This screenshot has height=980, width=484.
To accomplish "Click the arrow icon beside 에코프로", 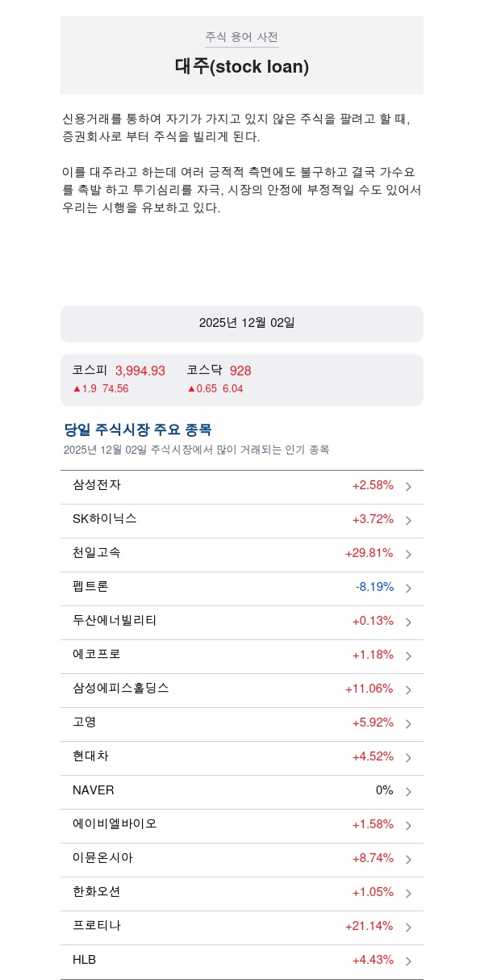I will click(408, 656).
